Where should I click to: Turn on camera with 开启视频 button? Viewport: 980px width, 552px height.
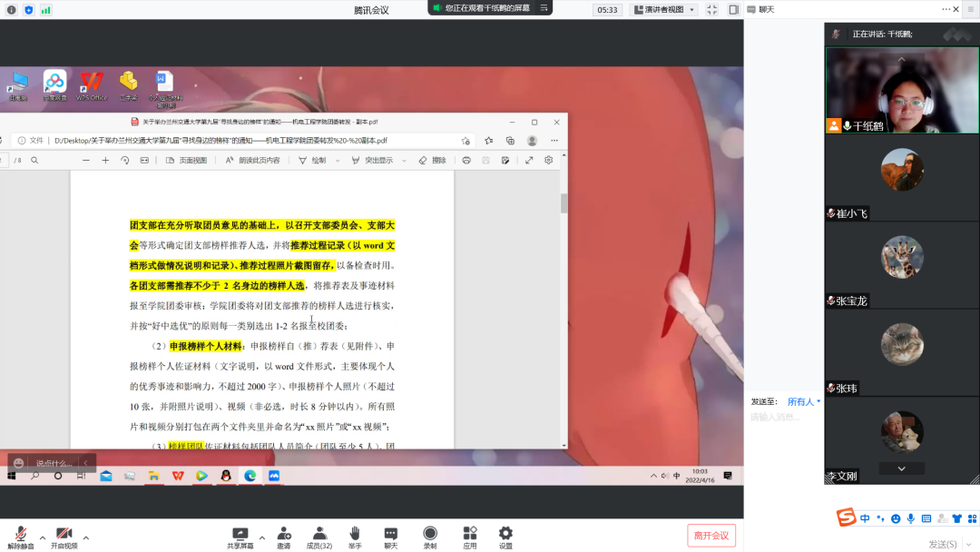click(x=64, y=536)
